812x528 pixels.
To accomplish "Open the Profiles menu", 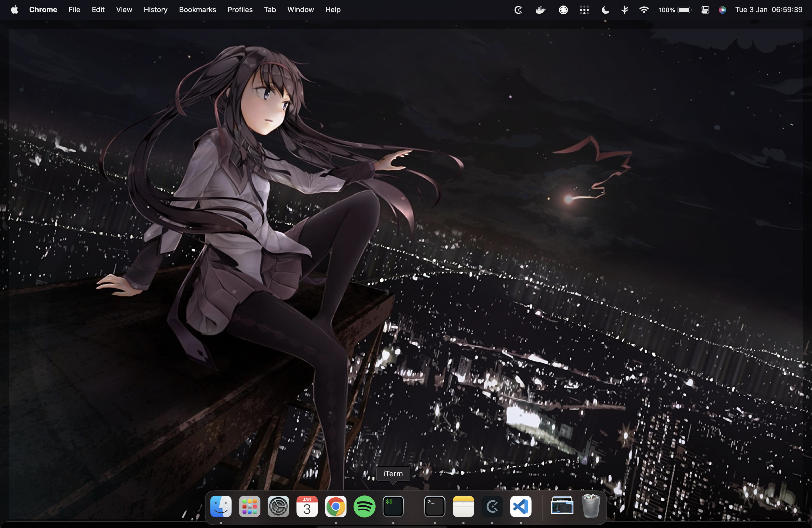I will (240, 10).
